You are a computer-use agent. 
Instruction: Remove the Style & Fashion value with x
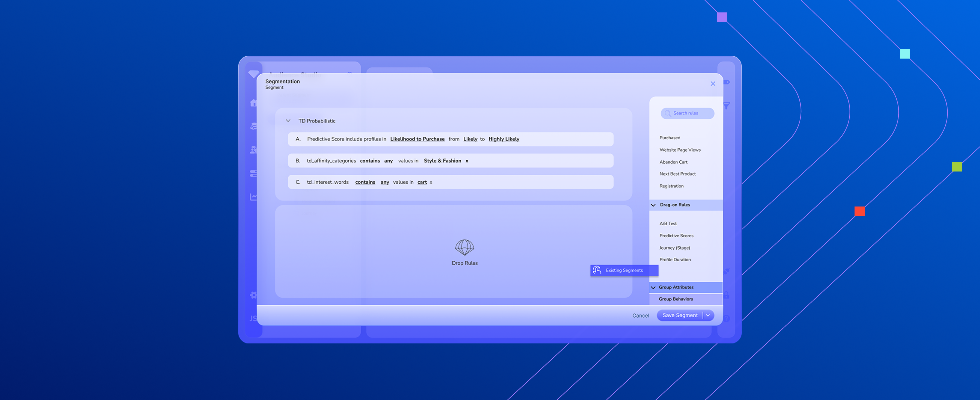(467, 161)
